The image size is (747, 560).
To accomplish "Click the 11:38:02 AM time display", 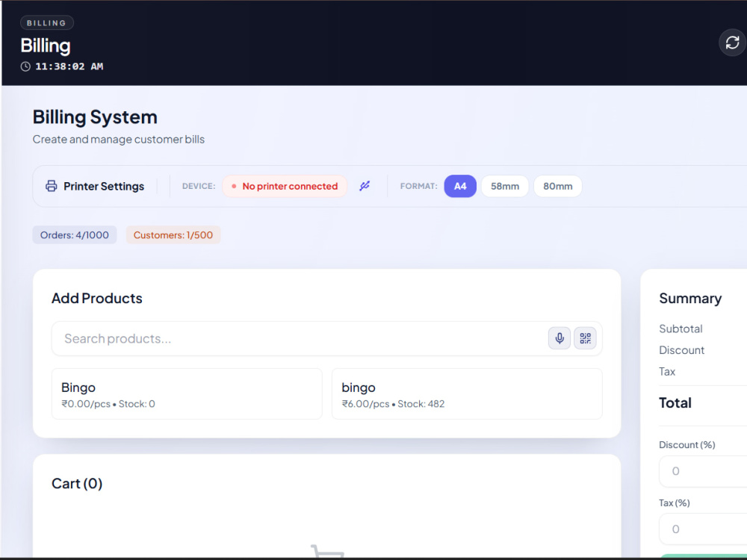I will click(69, 66).
